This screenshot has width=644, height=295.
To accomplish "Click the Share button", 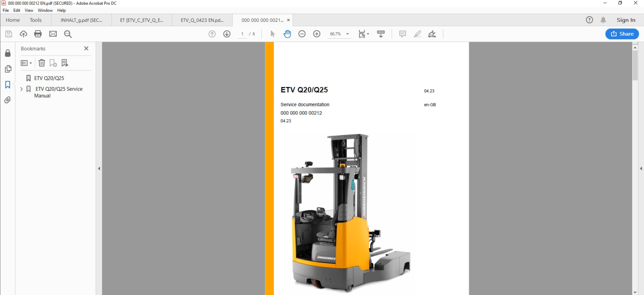I will [x=622, y=34].
